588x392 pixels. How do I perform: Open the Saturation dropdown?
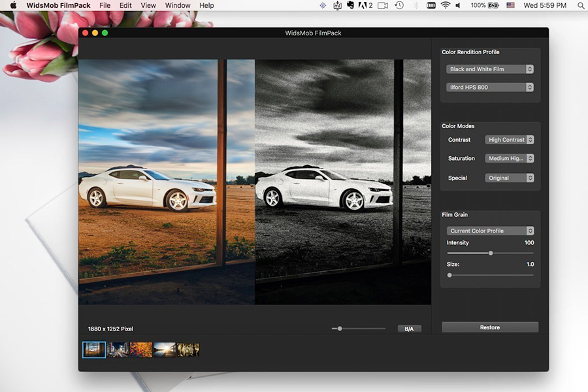[509, 158]
